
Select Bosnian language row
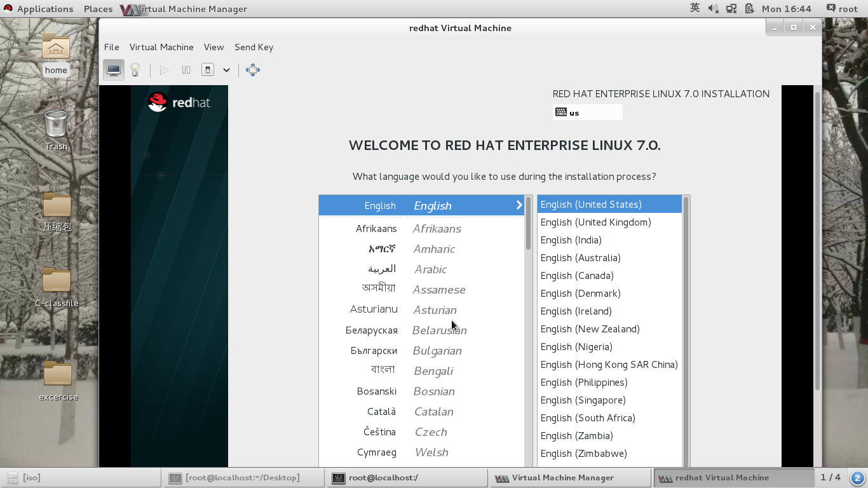421,391
